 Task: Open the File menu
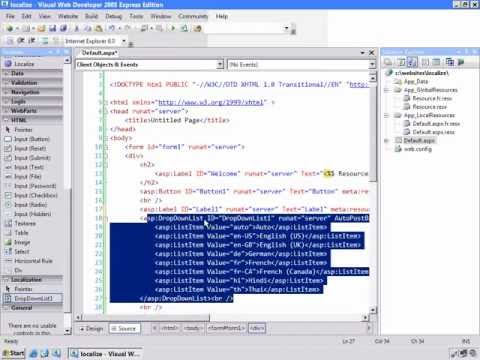click(10, 16)
